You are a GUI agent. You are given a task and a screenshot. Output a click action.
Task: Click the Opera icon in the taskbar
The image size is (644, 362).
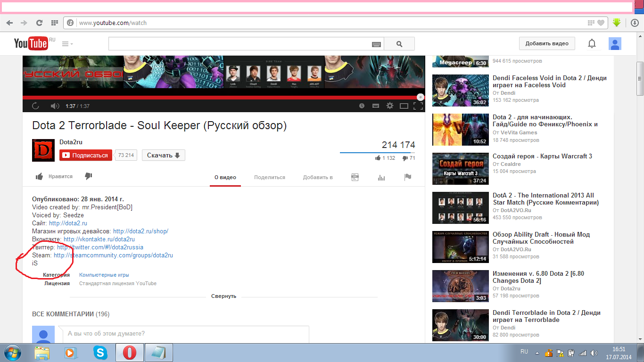click(x=129, y=353)
